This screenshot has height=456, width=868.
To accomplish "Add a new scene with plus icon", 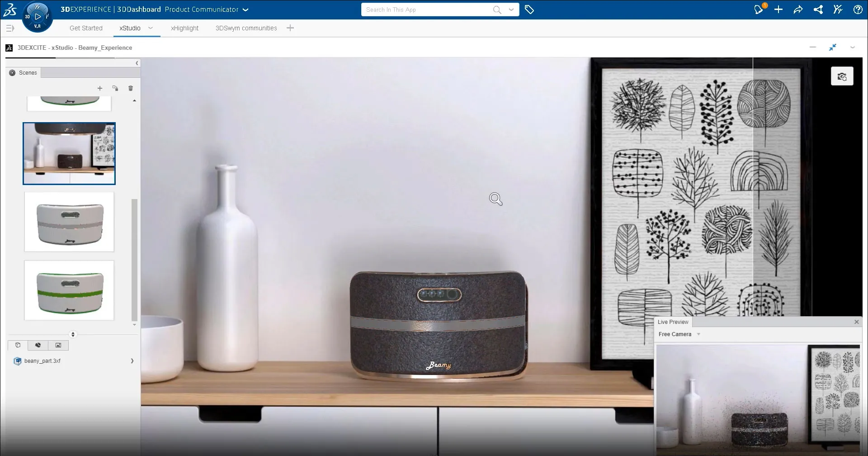I will pyautogui.click(x=100, y=88).
